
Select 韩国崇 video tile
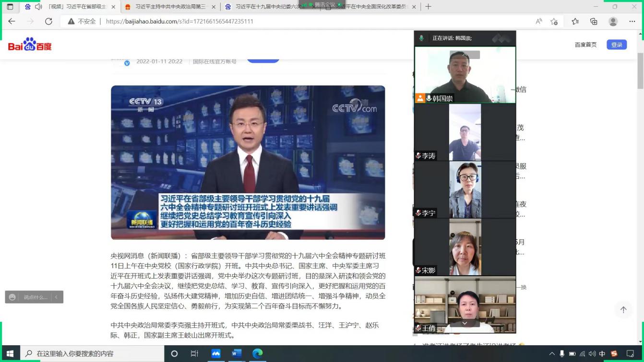click(465, 75)
